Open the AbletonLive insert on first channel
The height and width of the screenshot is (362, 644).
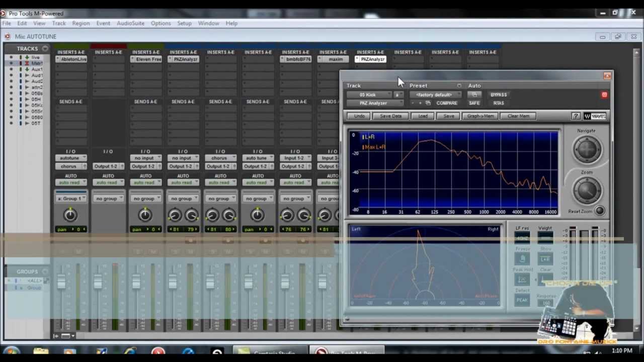coord(71,59)
